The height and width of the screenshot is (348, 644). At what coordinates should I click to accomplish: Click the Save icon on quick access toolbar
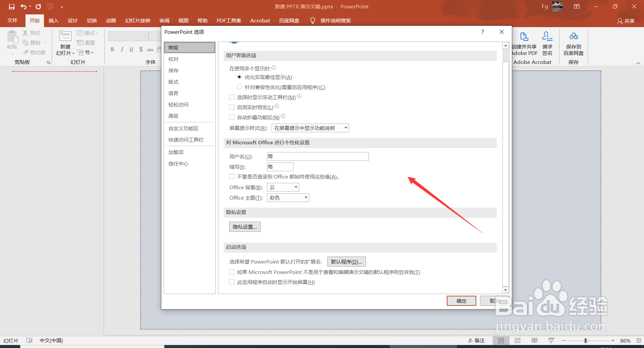pos(12,6)
